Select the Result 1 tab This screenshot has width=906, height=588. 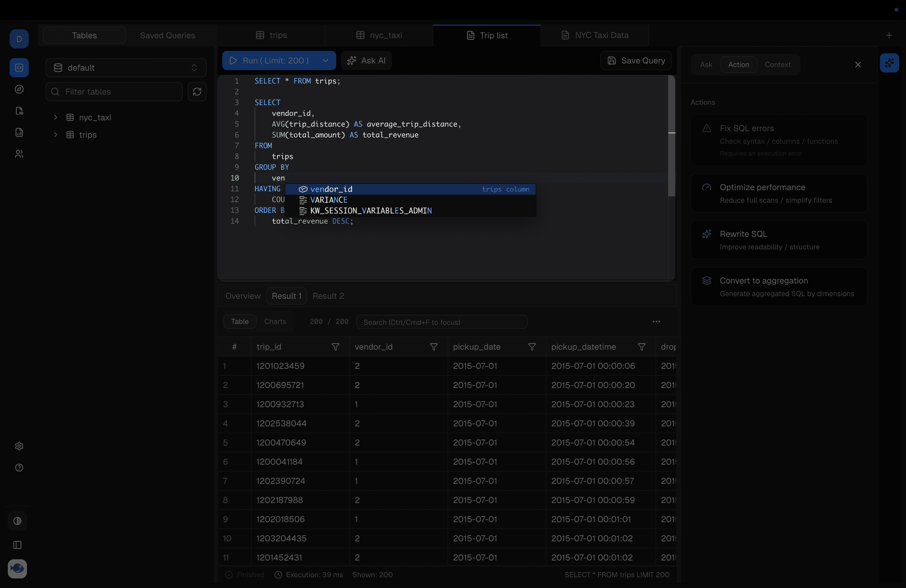287,296
